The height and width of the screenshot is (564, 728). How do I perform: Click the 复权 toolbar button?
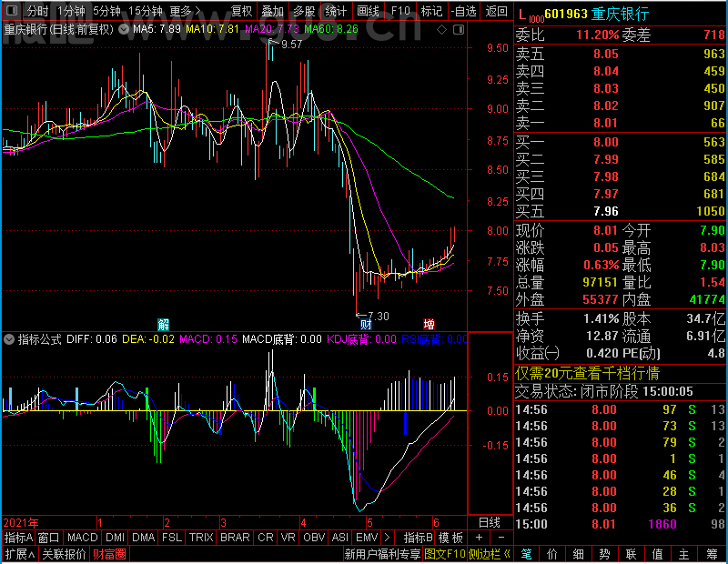pos(241,11)
